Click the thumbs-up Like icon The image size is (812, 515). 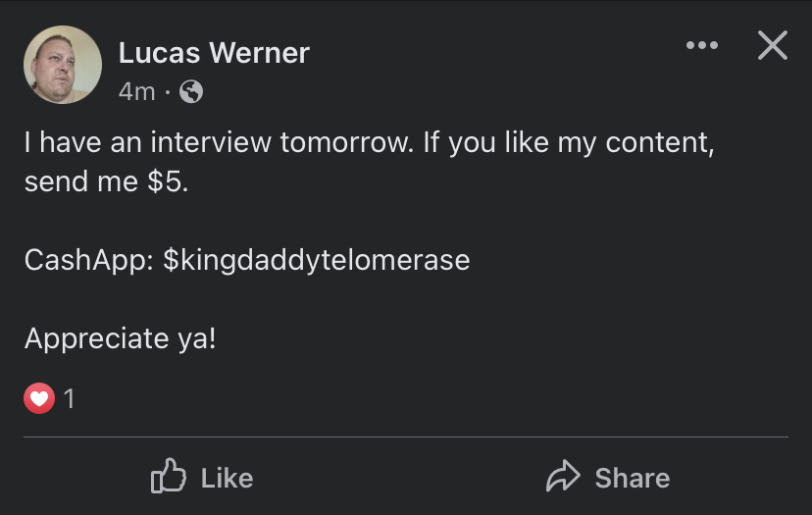[169, 475]
